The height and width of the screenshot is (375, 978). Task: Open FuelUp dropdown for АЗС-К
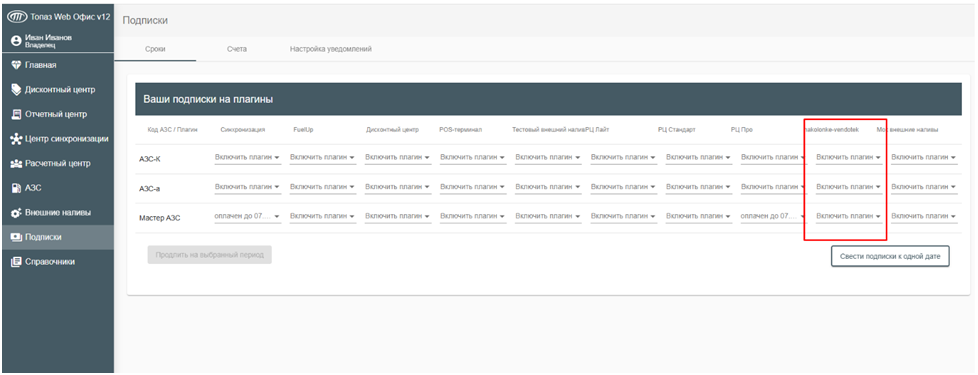[323, 158]
